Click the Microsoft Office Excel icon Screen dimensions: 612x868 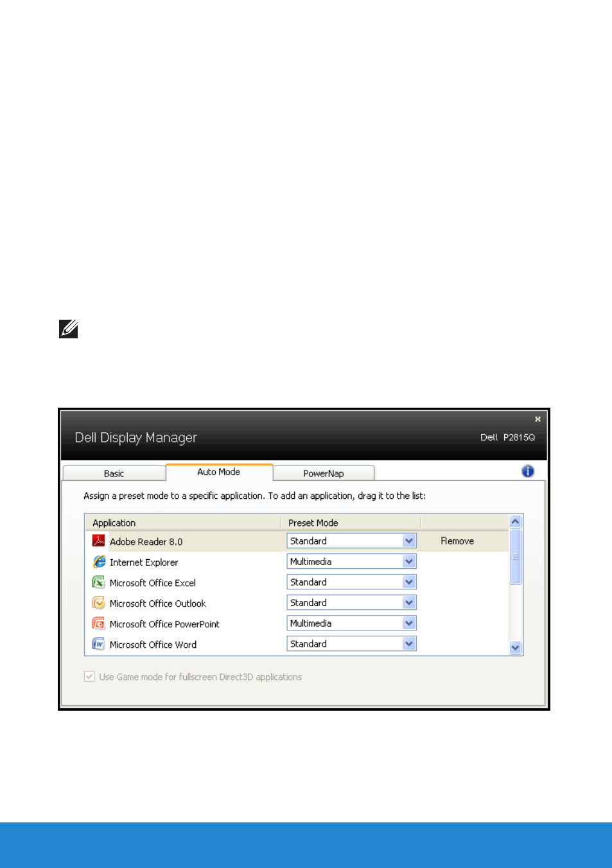pyautogui.click(x=98, y=582)
